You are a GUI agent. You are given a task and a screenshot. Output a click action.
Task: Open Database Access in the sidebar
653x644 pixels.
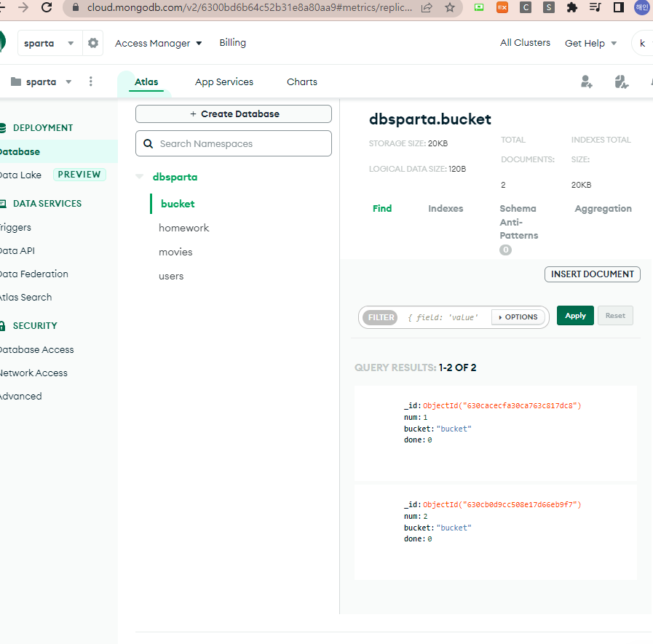(x=37, y=350)
